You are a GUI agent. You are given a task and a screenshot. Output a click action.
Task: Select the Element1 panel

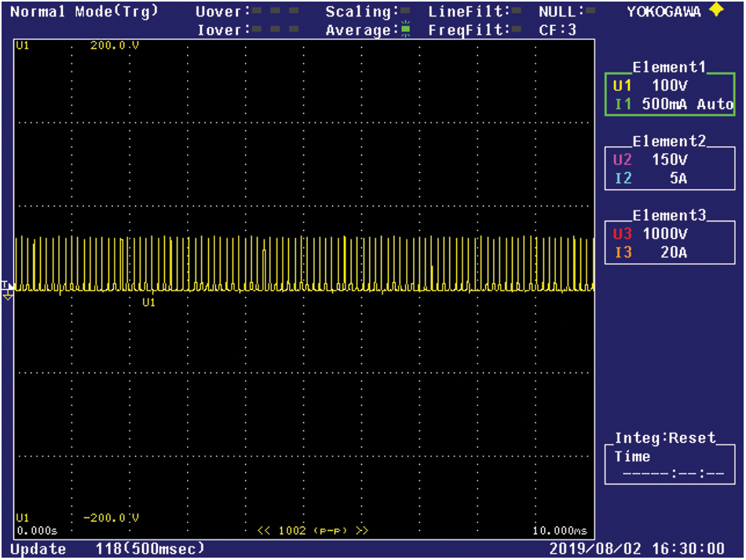[x=670, y=94]
